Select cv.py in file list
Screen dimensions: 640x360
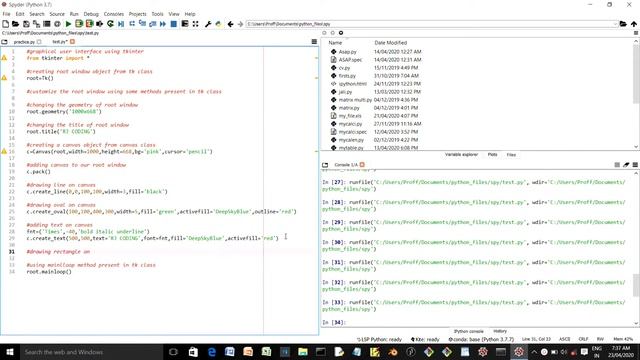click(x=344, y=68)
